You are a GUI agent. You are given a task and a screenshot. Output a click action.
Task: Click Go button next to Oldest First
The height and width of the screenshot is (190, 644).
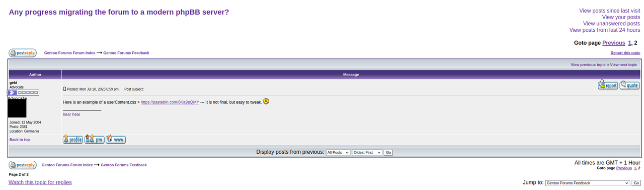click(388, 152)
